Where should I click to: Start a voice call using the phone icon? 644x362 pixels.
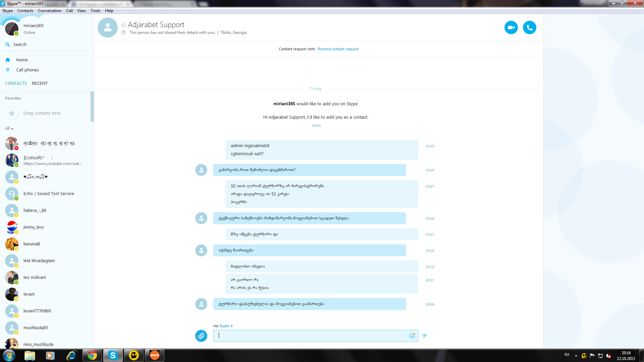pos(529,27)
